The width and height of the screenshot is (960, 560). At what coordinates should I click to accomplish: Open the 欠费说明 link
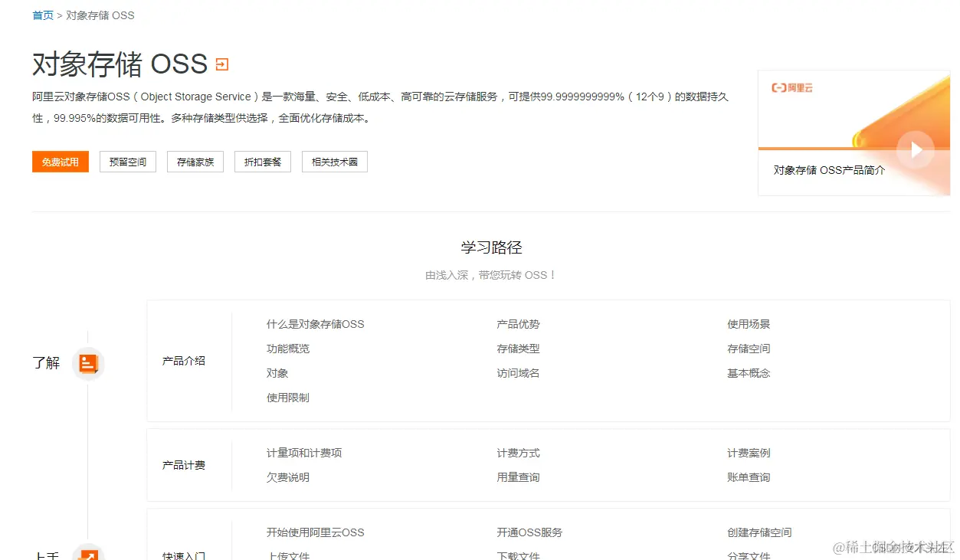tap(288, 477)
